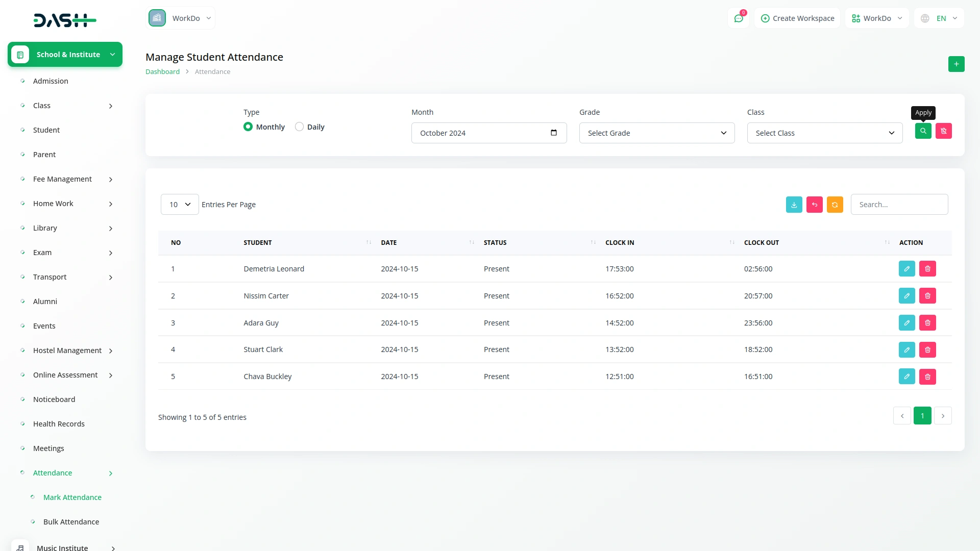Click the blue download export icon
The height and width of the screenshot is (551, 980).
click(794, 205)
